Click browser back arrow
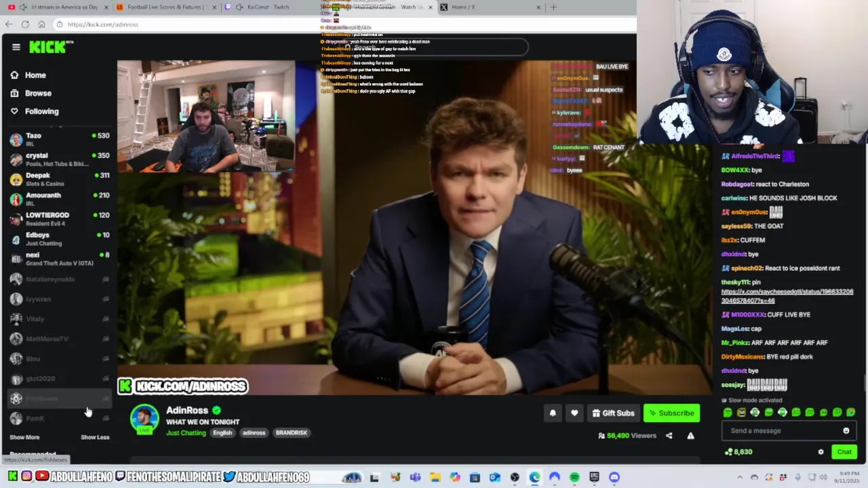This screenshot has width=868, height=488. pos(8,24)
